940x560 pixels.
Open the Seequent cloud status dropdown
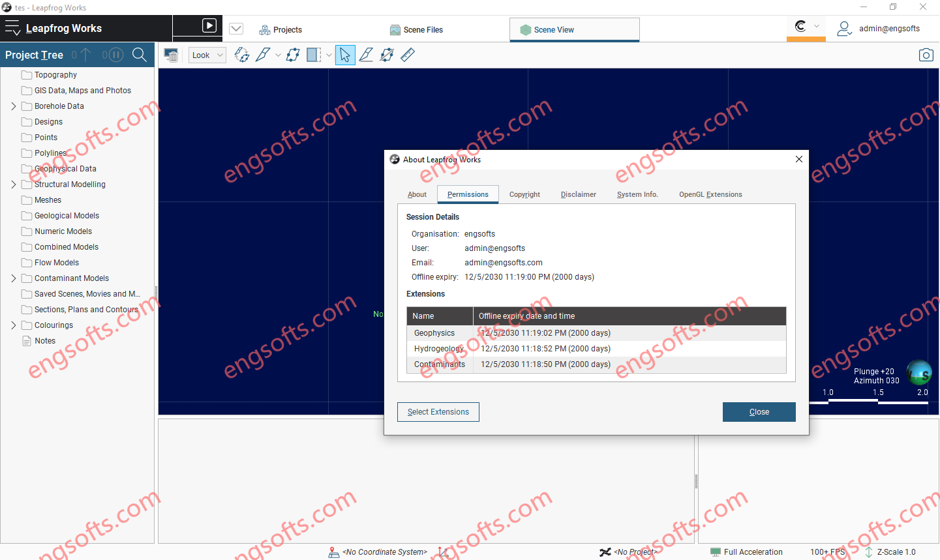[x=806, y=27]
